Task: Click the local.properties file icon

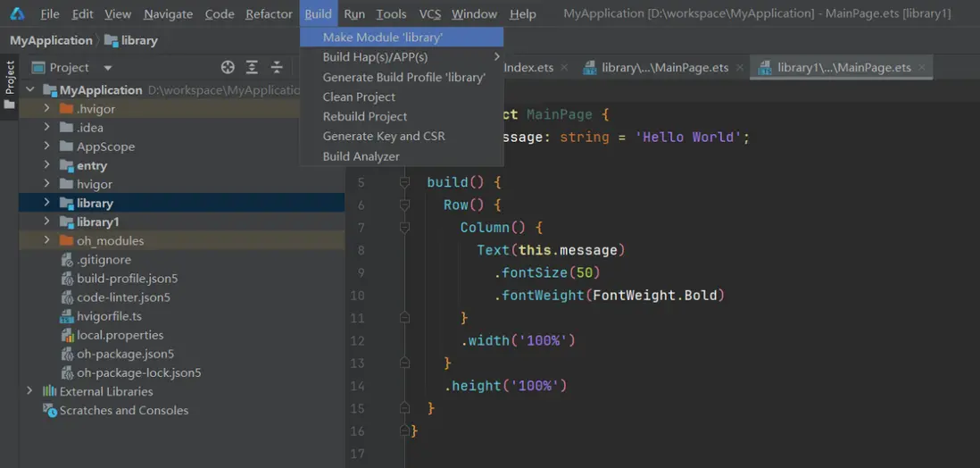Action: coord(67,335)
